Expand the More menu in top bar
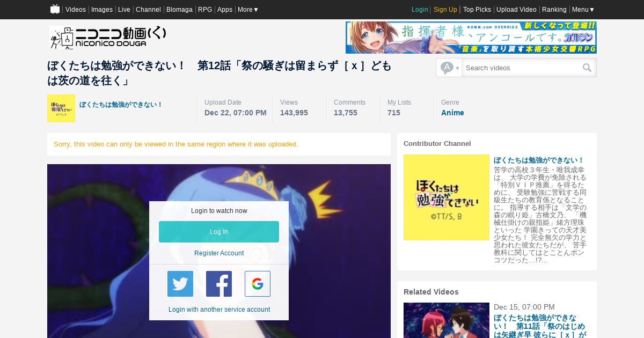This screenshot has width=644, height=338. [x=248, y=10]
